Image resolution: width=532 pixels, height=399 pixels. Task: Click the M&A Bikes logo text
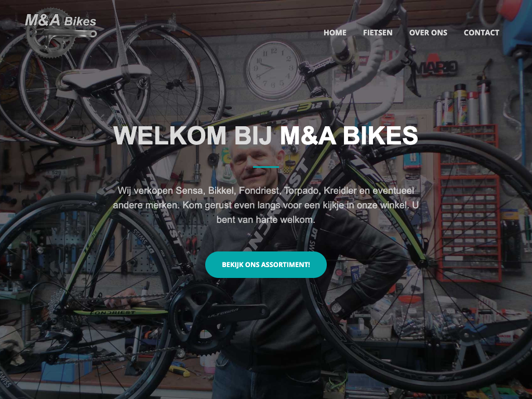(60, 20)
